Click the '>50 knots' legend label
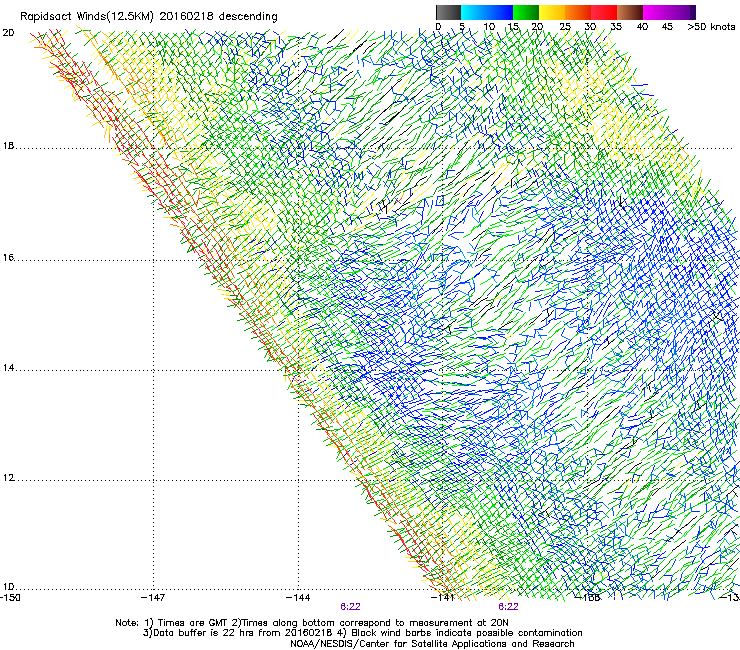740x650 pixels. tap(711, 27)
